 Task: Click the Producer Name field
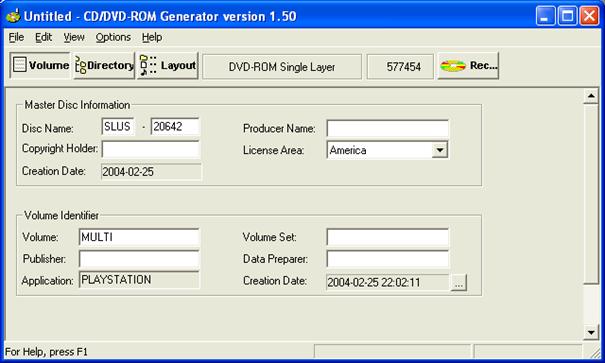387,128
